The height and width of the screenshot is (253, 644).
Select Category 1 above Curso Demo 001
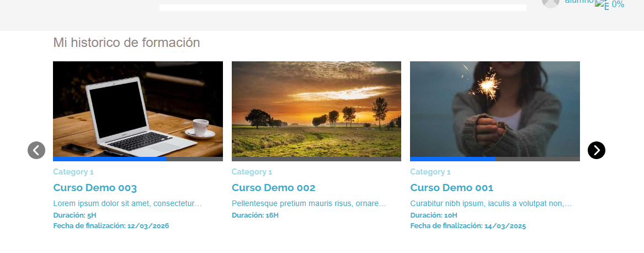(430, 172)
